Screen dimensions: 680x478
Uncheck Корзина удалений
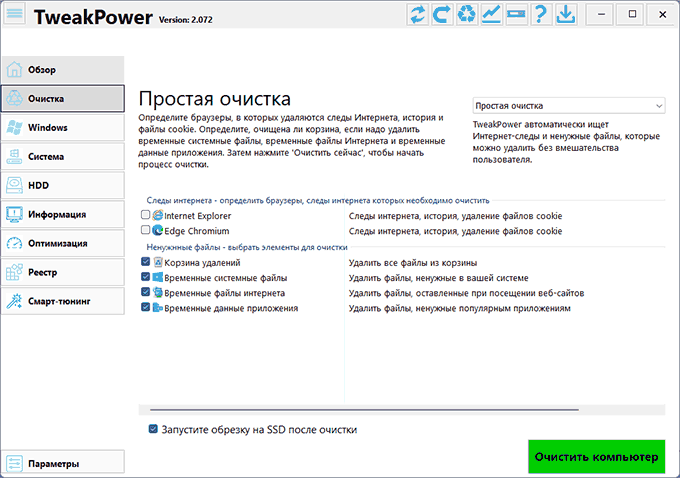(146, 262)
